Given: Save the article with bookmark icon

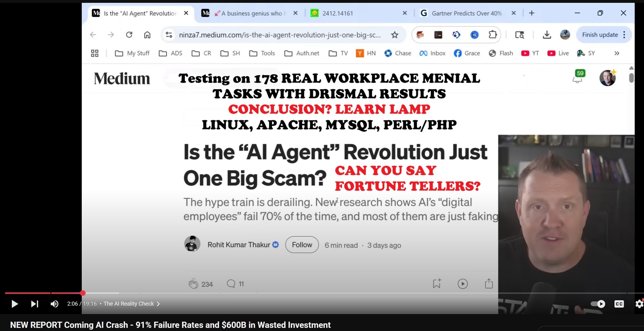Looking at the screenshot, I should (x=437, y=284).
